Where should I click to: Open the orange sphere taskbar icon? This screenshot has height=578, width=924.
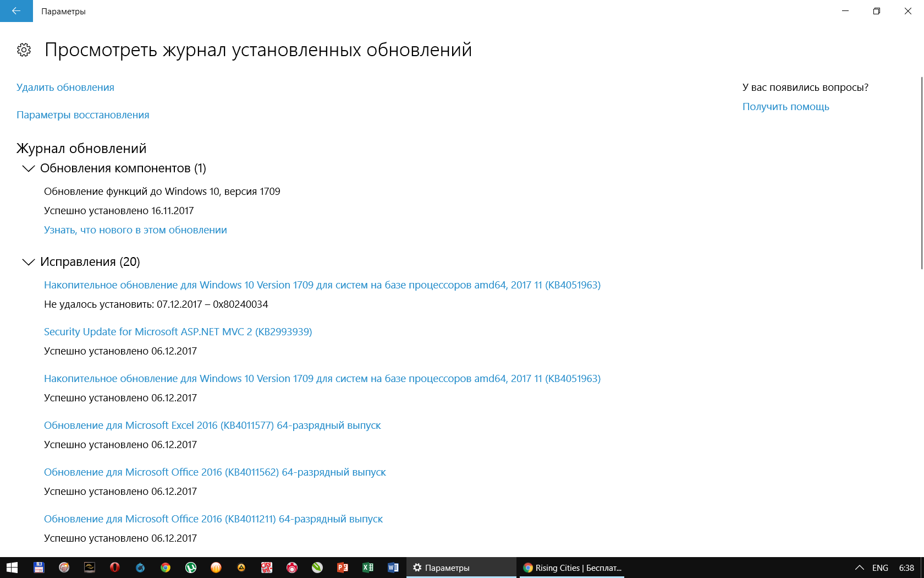216,568
